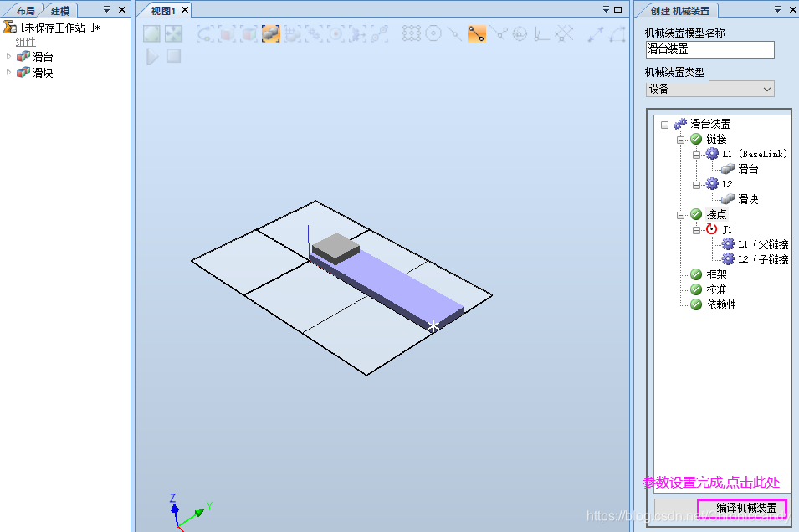Expand the 滑块 component in left tree
This screenshot has width=799, height=532.
tap(8, 73)
